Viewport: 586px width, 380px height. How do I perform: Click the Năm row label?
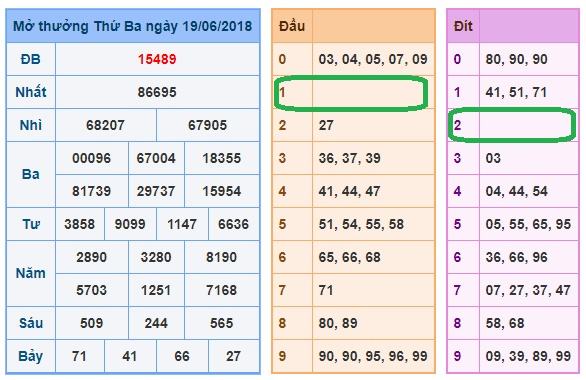(x=31, y=273)
